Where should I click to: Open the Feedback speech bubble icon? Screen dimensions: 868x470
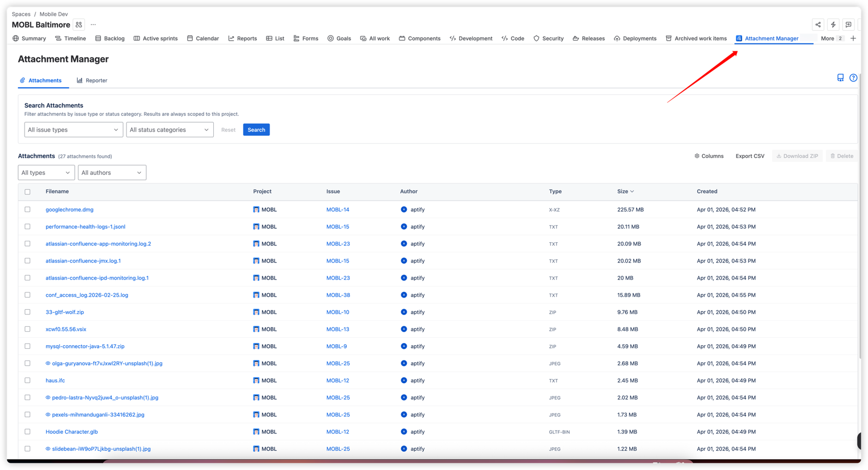[x=849, y=24]
